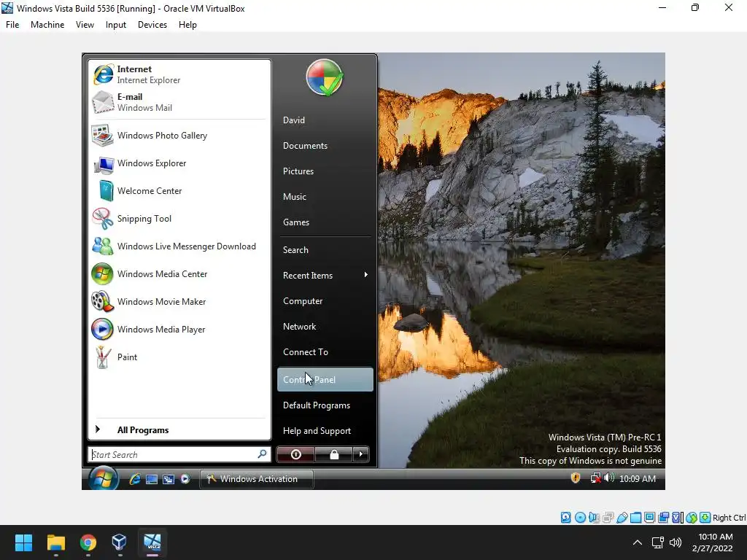Screen dimensions: 747x560
Task: Open Windows Mail E-mail entry
Action: pos(179,102)
